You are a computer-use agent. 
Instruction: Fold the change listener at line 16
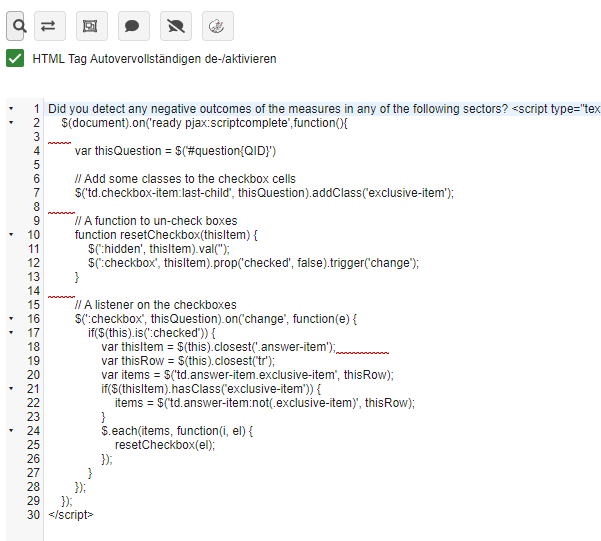10,319
